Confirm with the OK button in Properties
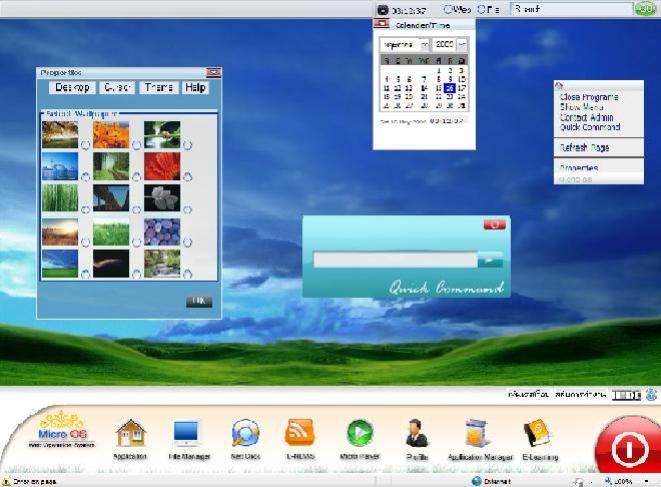This screenshot has height=487, width=661. [199, 301]
